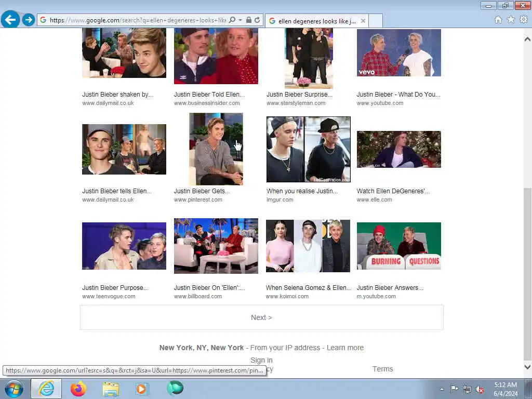Open Favorites with the star icon

click(x=511, y=20)
